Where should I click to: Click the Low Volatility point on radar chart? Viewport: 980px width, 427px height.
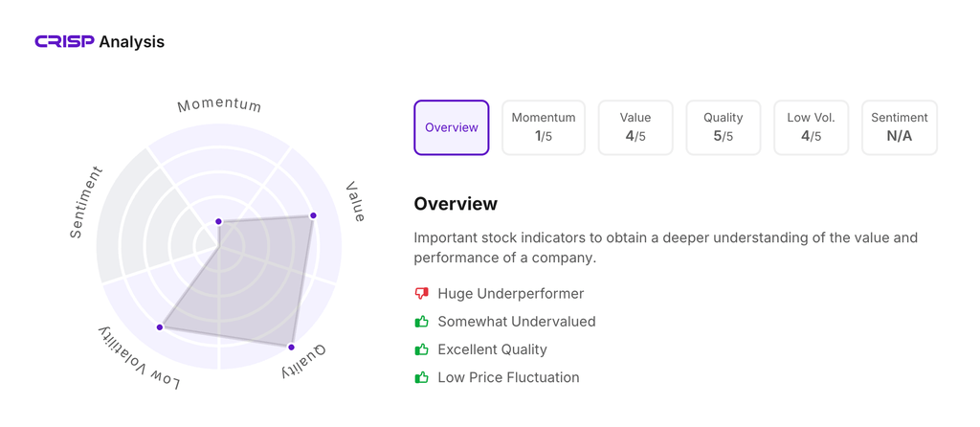(160, 327)
